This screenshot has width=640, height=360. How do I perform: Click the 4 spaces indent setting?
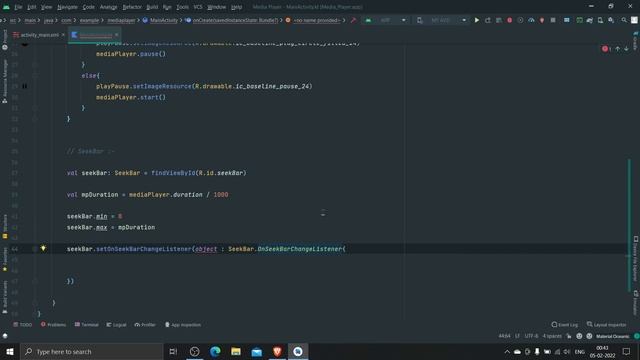click(552, 336)
